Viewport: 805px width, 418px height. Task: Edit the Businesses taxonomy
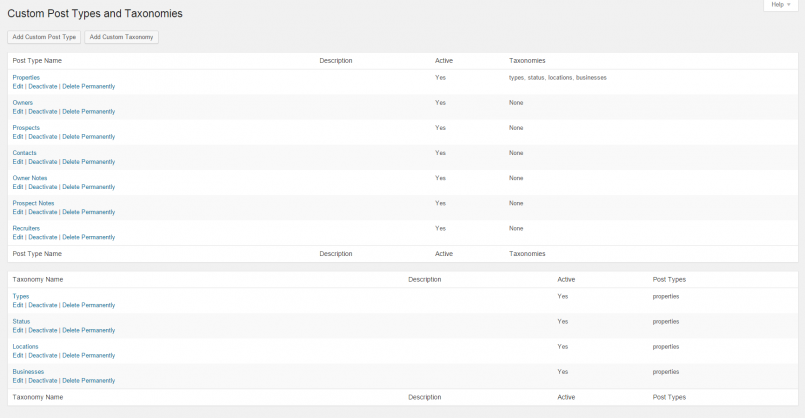click(x=18, y=381)
